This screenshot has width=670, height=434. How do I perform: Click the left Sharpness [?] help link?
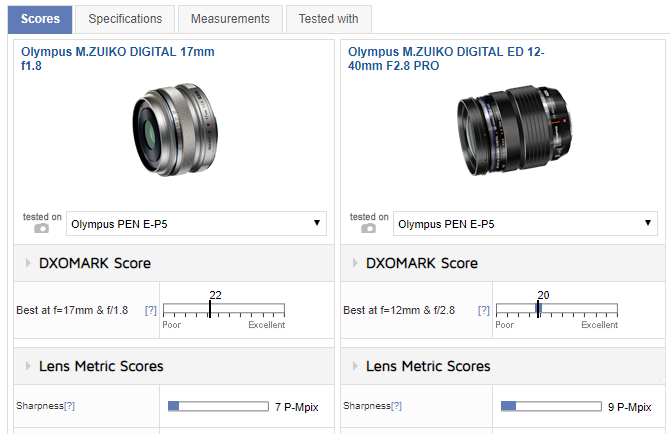pos(71,406)
